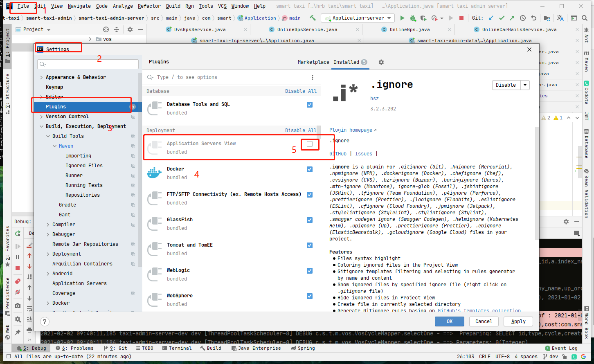Expand the Version Control settings node
This screenshot has width=594, height=364.
(41, 117)
